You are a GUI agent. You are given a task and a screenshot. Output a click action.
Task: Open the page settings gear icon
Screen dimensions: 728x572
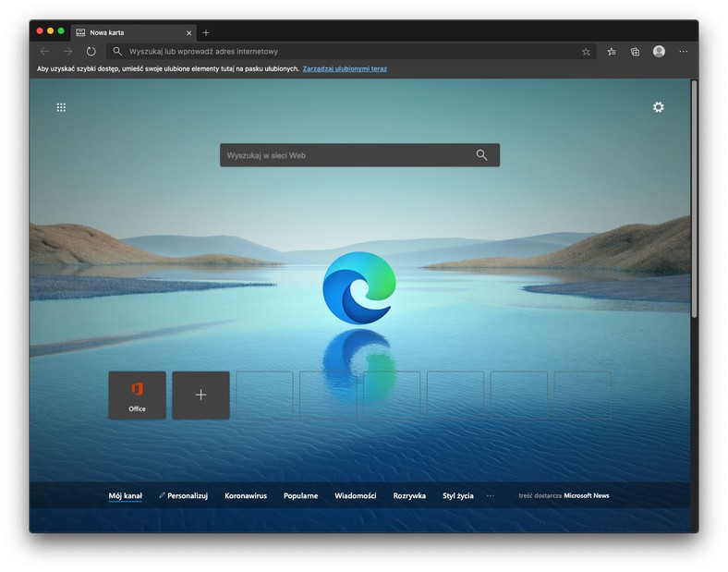(658, 107)
